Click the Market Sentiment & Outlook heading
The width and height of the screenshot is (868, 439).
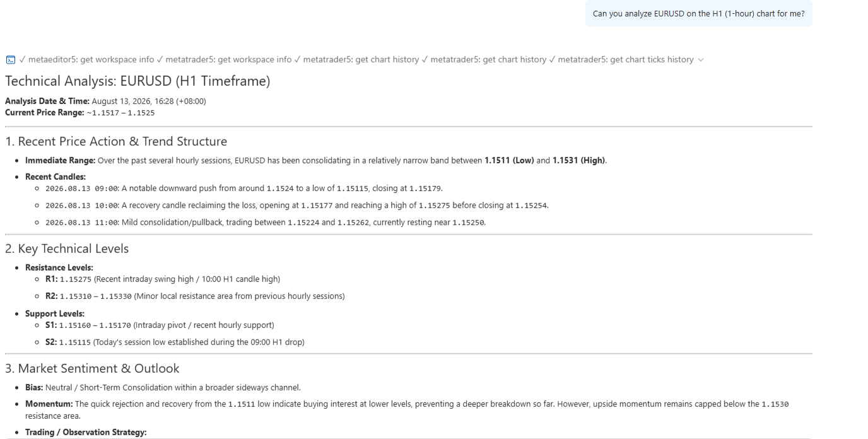coord(92,368)
